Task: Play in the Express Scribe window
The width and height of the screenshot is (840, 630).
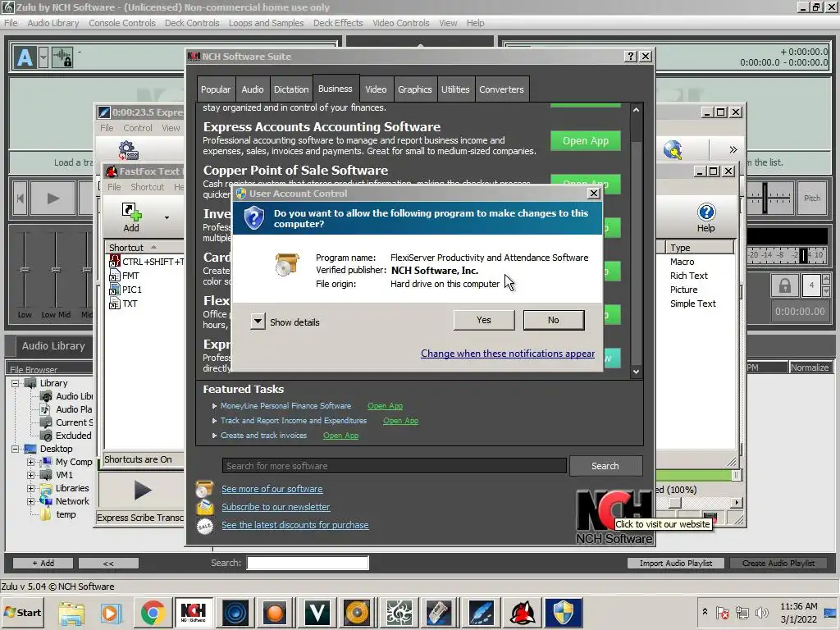Action: (143, 490)
